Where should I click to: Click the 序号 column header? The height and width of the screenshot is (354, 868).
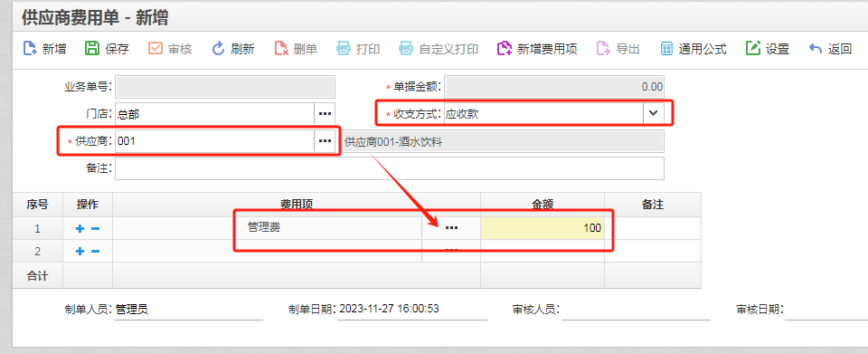click(38, 205)
